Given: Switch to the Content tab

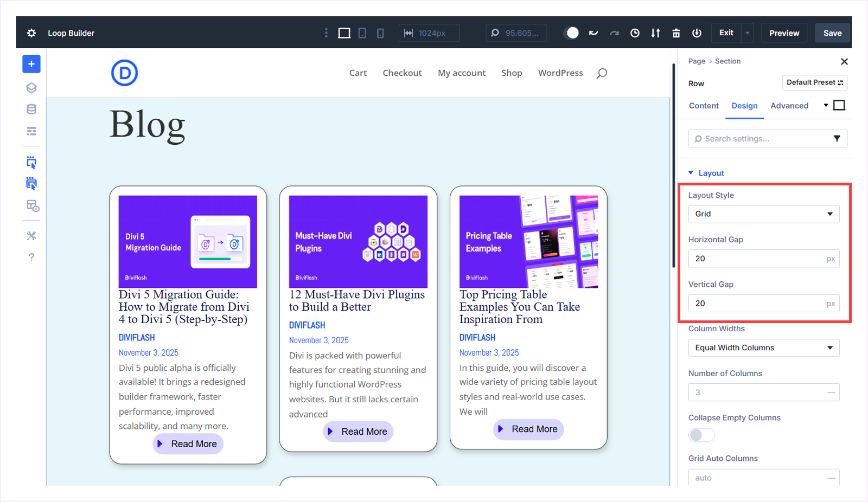Looking at the screenshot, I should tap(704, 106).
